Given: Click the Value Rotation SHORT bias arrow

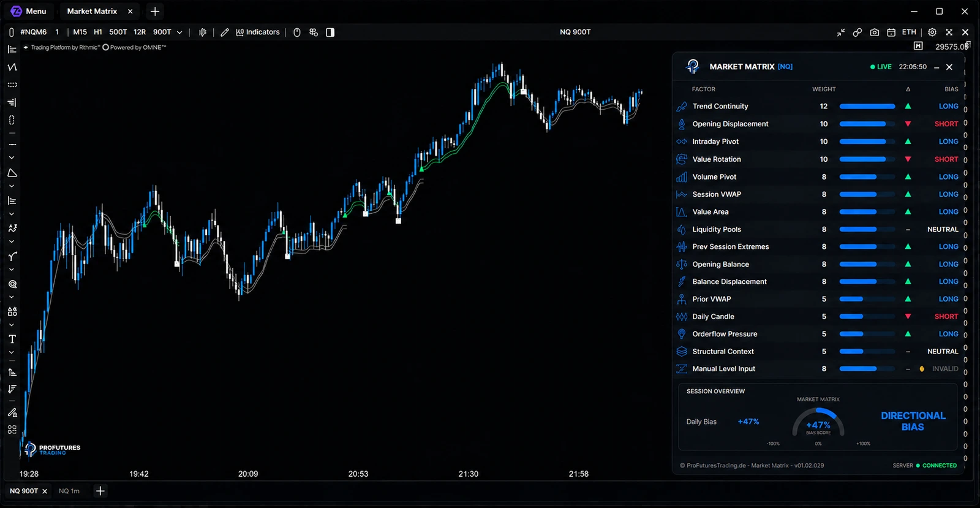Looking at the screenshot, I should [x=908, y=159].
